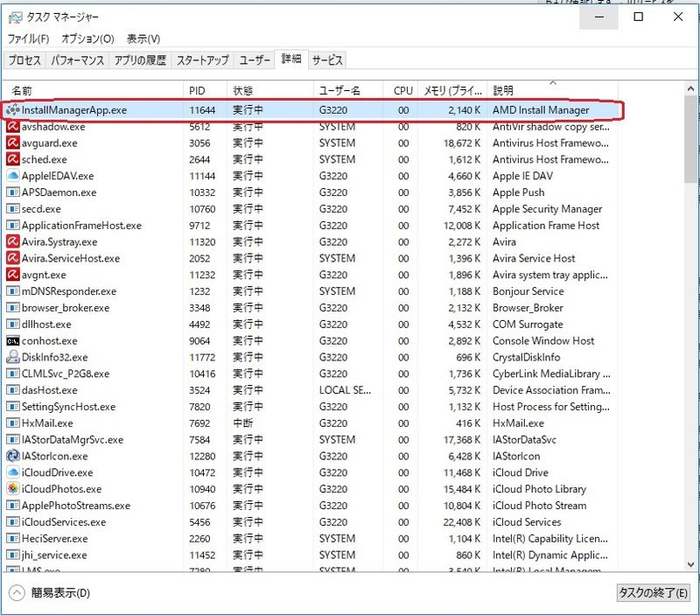This screenshot has height=615, width=700.
Task: Select the ApplePhotoStreams.exe process name
Action: (x=76, y=506)
